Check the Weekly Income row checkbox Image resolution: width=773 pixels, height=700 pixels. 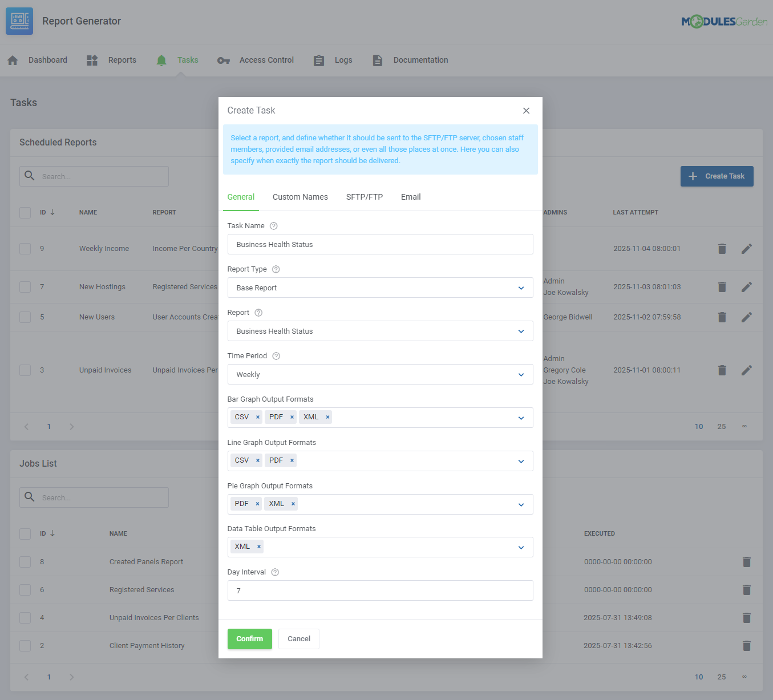click(x=25, y=249)
